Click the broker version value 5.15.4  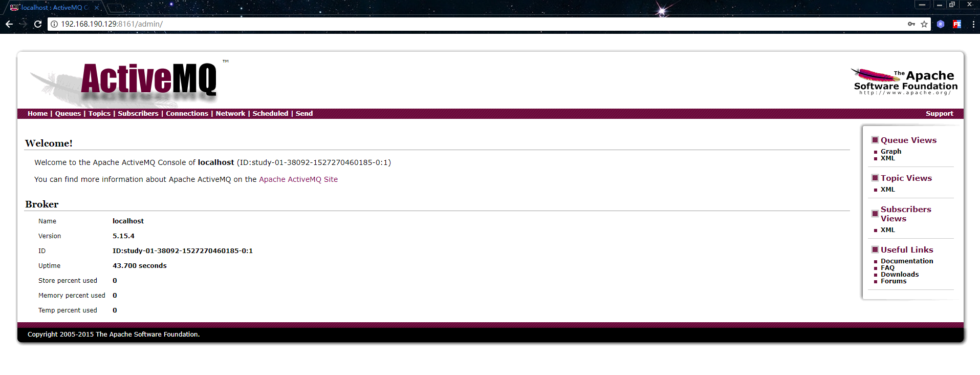123,236
